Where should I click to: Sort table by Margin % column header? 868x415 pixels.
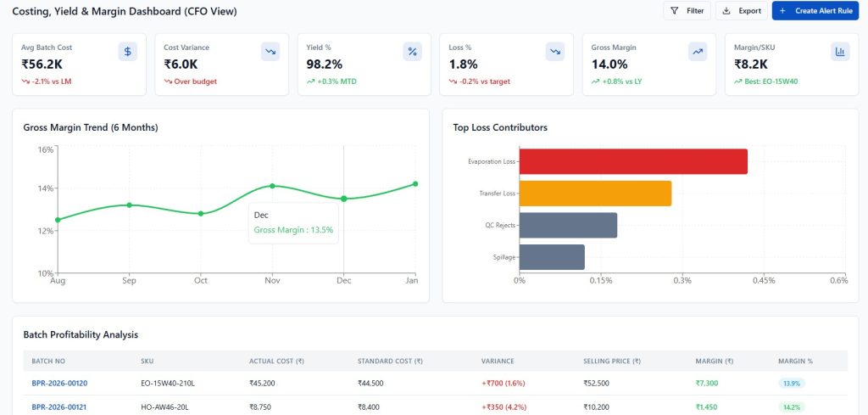click(x=795, y=362)
